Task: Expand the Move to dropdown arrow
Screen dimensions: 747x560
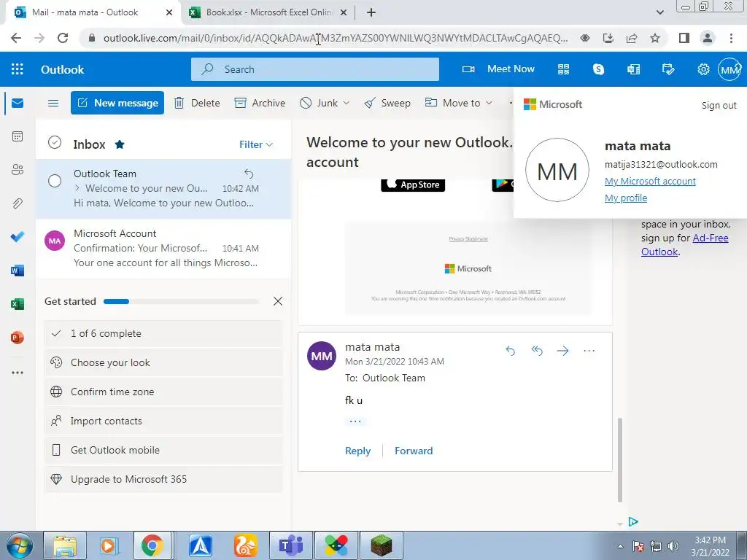Action: tap(489, 103)
